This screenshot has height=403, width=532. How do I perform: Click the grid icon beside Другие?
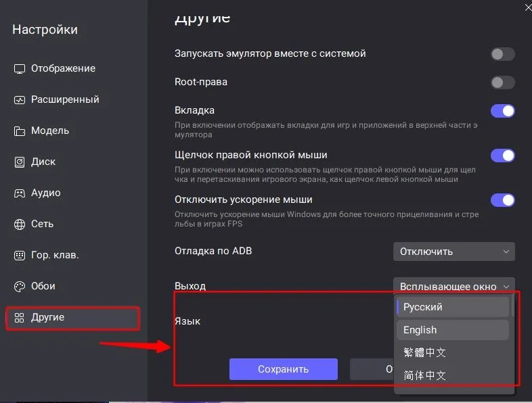20,318
